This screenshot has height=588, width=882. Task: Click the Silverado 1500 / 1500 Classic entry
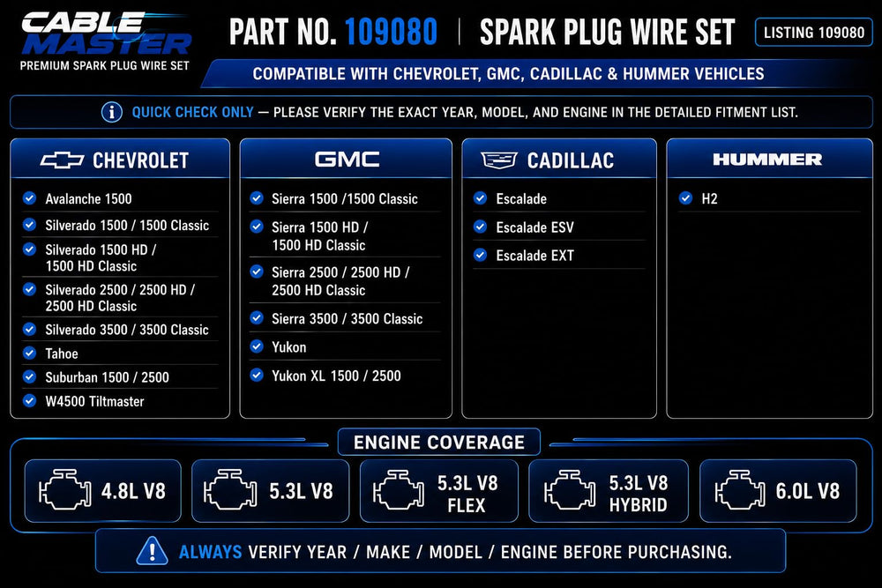[x=127, y=226]
